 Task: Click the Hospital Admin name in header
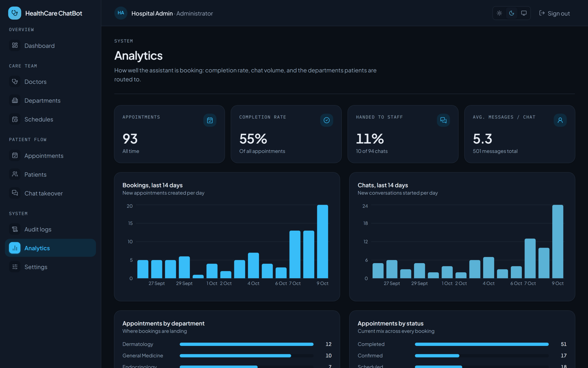coord(152,13)
